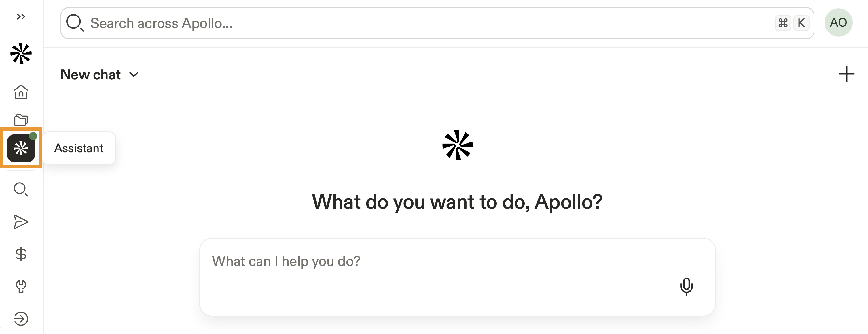Expand the collapsed sidebar with double chevrons
This screenshot has height=334, width=868.
(21, 16)
